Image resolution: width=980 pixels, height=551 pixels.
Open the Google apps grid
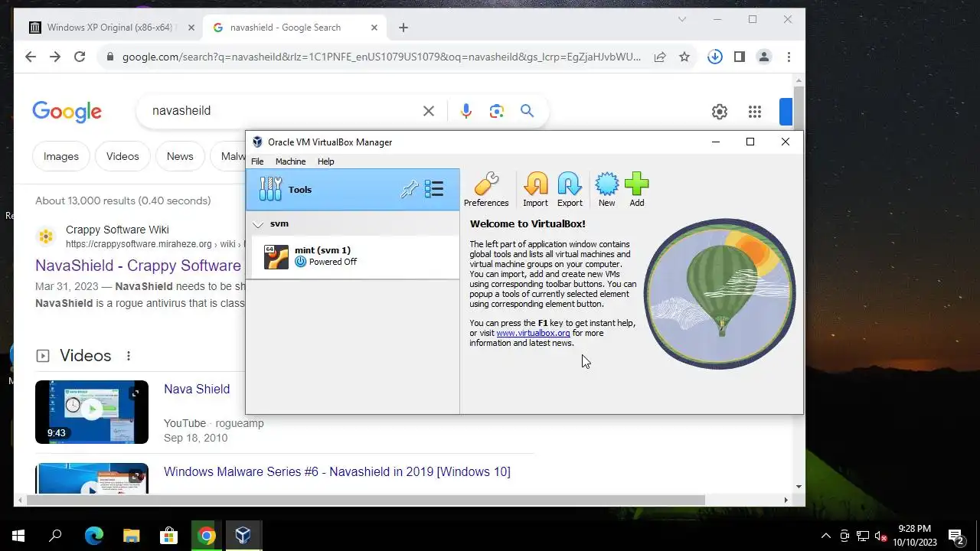pyautogui.click(x=755, y=112)
